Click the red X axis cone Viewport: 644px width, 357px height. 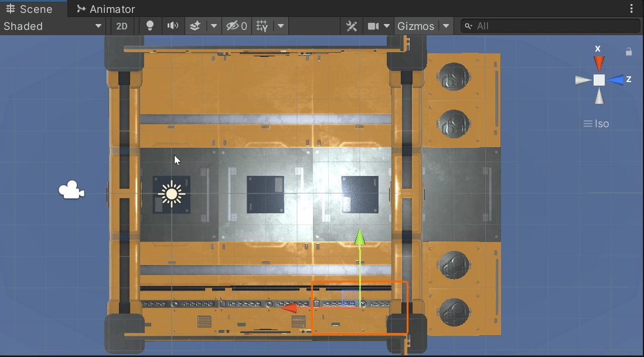[x=599, y=64]
